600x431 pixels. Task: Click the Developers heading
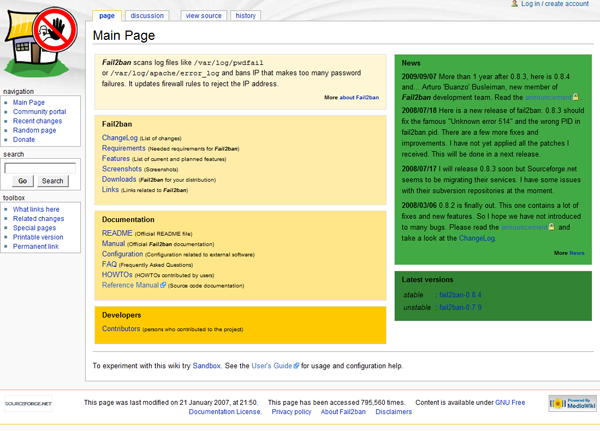[122, 315]
